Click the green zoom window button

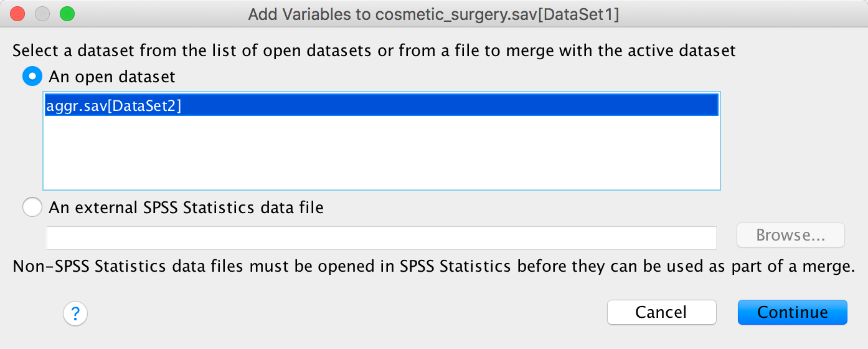(x=66, y=13)
